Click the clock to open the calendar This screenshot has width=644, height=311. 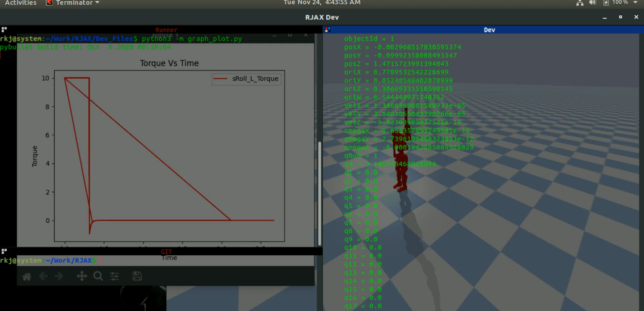321,3
